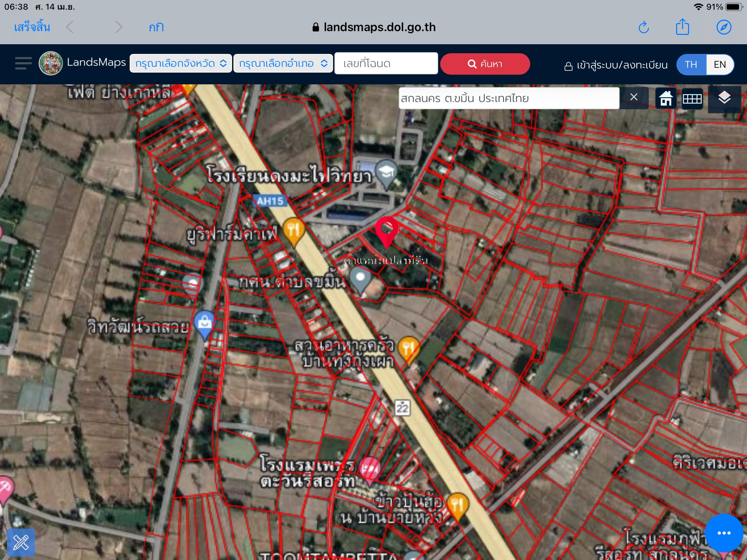747x560 pixels.
Task: Reload the current page
Action: pos(643,27)
